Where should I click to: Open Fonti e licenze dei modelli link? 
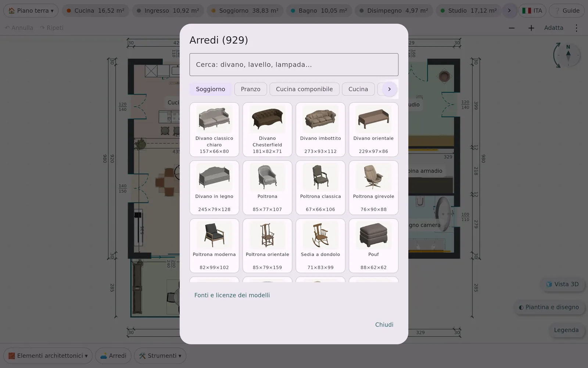(232, 295)
